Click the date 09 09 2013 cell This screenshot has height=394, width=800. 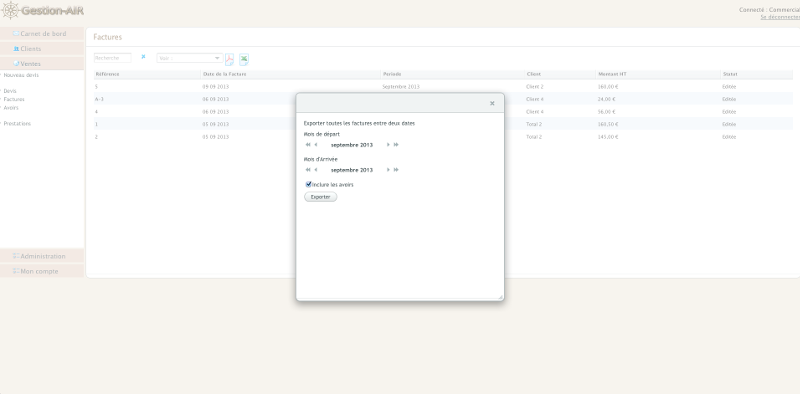pyautogui.click(x=215, y=87)
